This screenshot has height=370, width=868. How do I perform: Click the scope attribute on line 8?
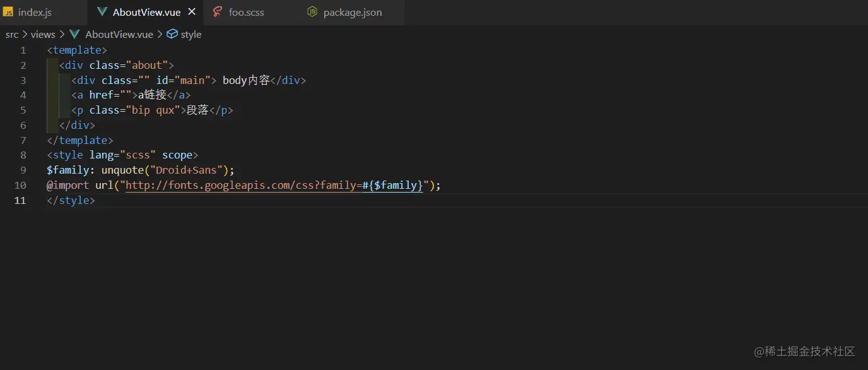(x=177, y=155)
